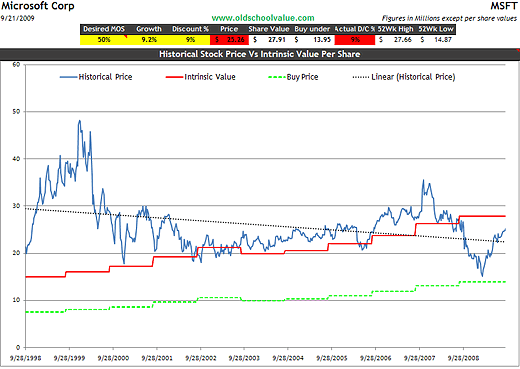Edit the yellow 9% discount cell

click(190, 40)
